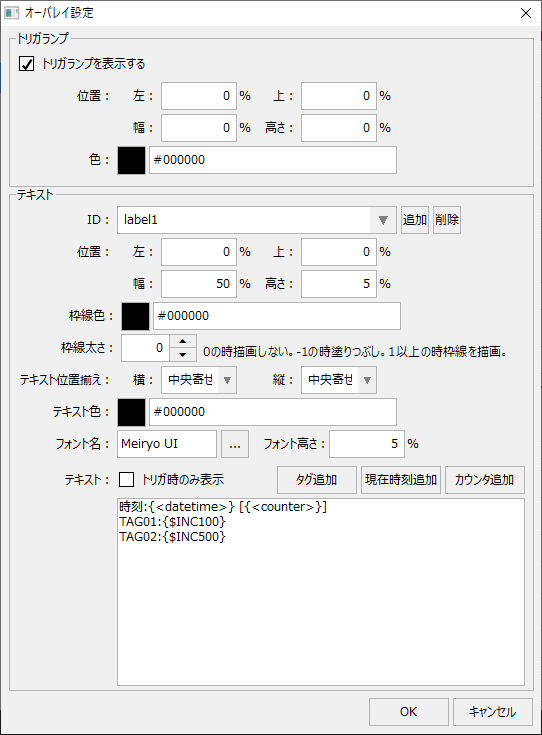Click inside the template text area

(x=321, y=592)
